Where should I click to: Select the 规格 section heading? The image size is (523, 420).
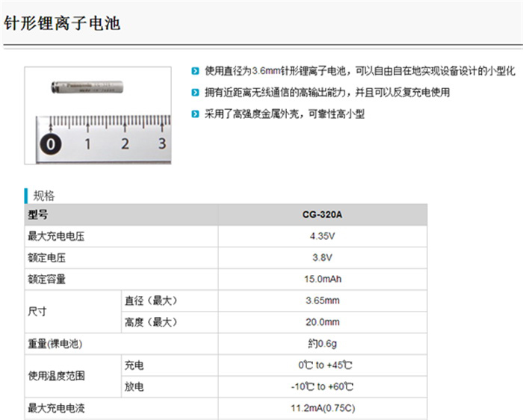pos(44,196)
